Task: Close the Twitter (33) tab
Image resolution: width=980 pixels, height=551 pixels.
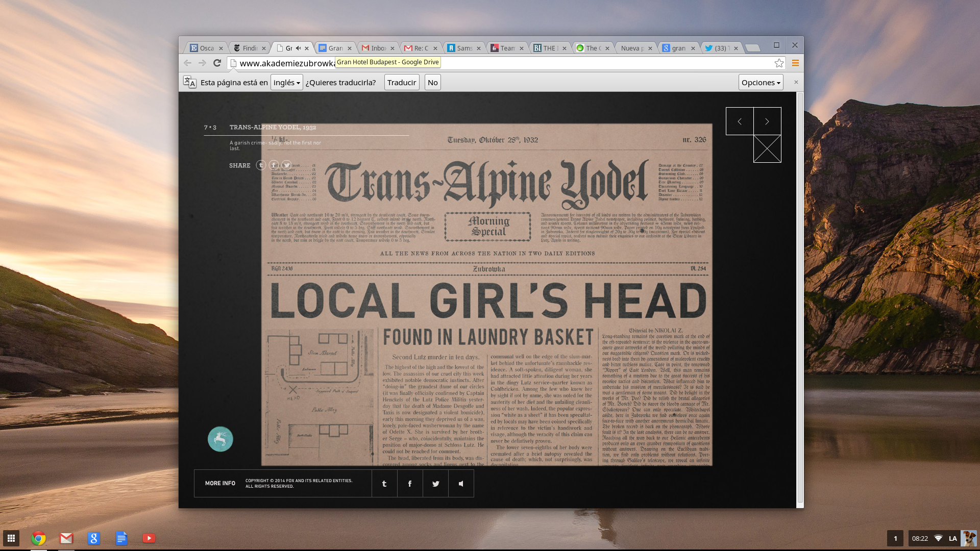Action: 736,48
